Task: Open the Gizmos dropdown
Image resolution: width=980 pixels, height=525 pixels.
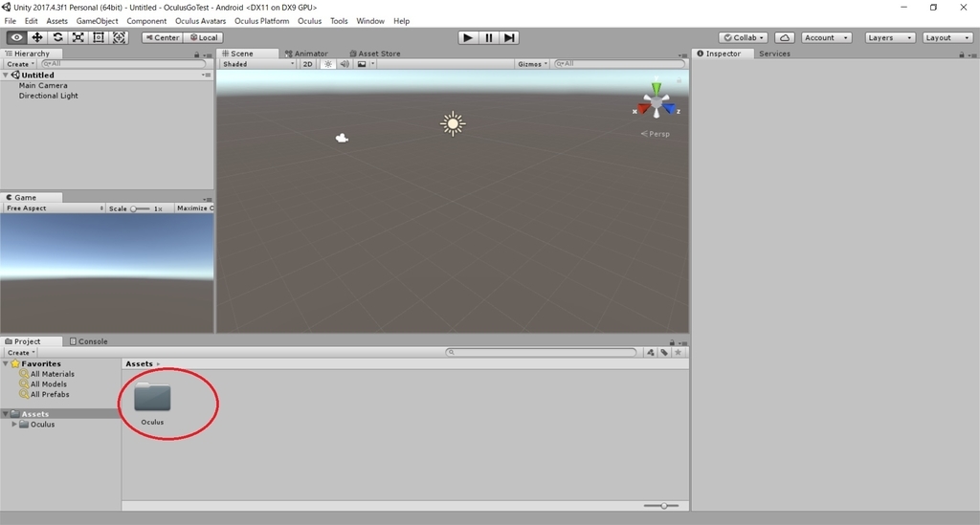Action: pyautogui.click(x=532, y=64)
